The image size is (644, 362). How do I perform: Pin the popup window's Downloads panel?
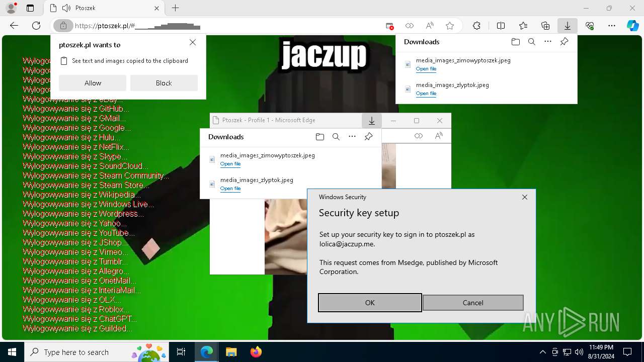368,137
